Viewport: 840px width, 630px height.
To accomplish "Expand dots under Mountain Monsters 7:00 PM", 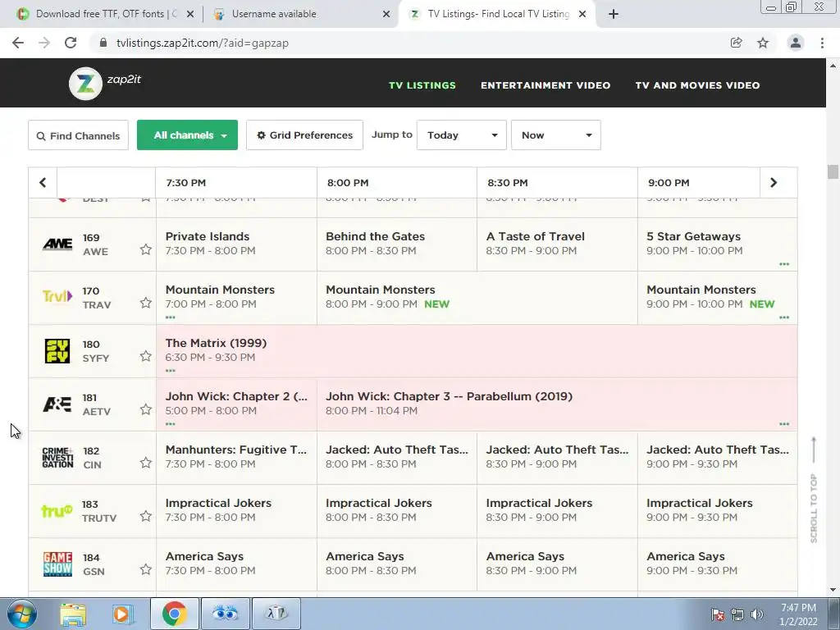I will click(171, 317).
